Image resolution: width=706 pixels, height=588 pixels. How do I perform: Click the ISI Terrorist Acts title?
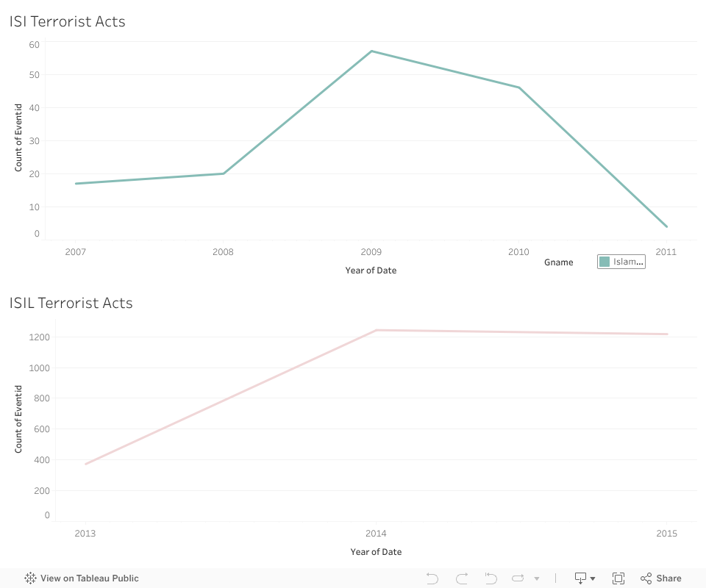[68, 21]
